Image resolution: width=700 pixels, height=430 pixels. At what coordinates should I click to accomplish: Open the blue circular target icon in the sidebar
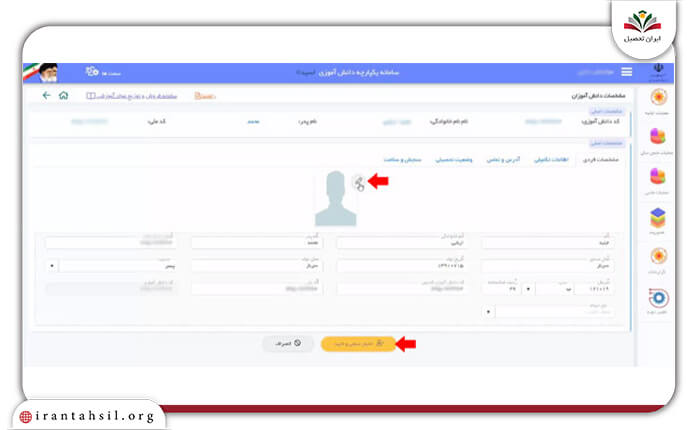(x=658, y=298)
